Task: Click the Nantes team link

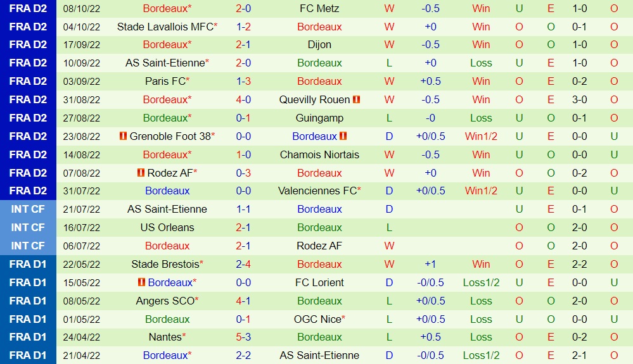Action: point(165,337)
